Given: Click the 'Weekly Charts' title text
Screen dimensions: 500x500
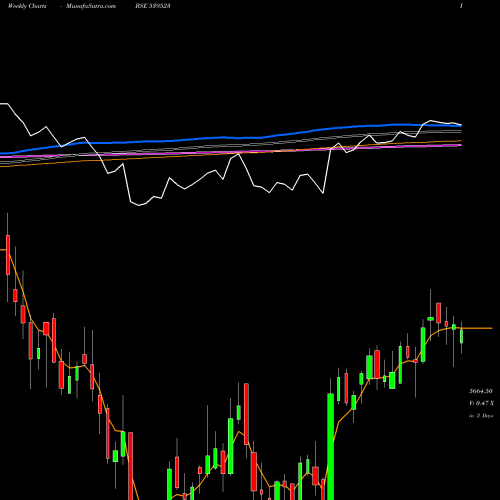Looking at the screenshot, I should click(27, 6).
